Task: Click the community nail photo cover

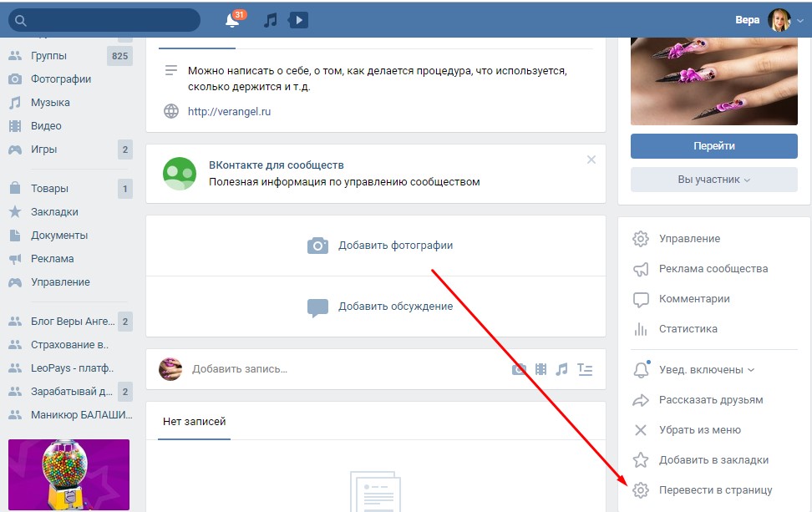Action: pos(714,81)
